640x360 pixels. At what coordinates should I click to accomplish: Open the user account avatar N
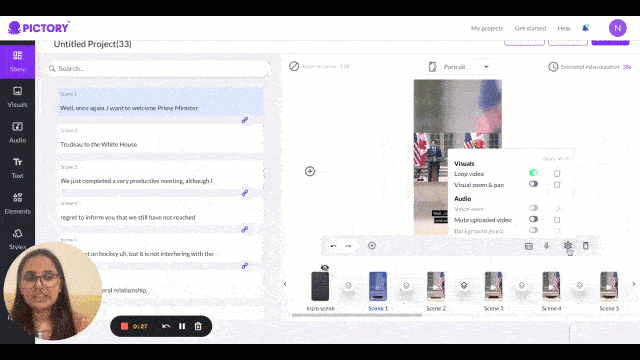pyautogui.click(x=618, y=28)
